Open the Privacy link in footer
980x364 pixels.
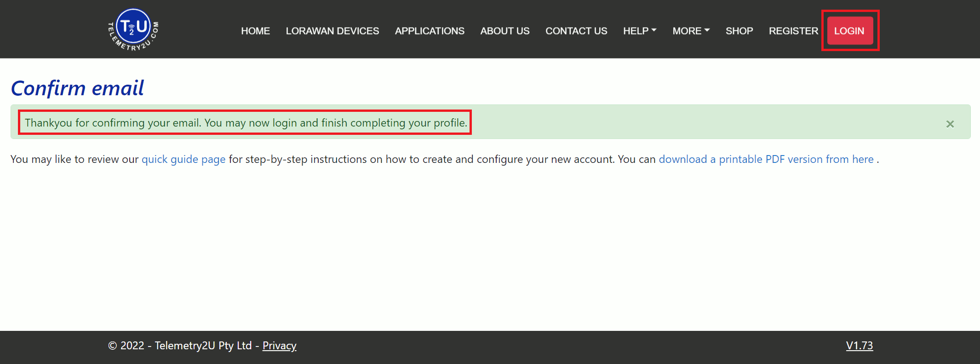[279, 346]
